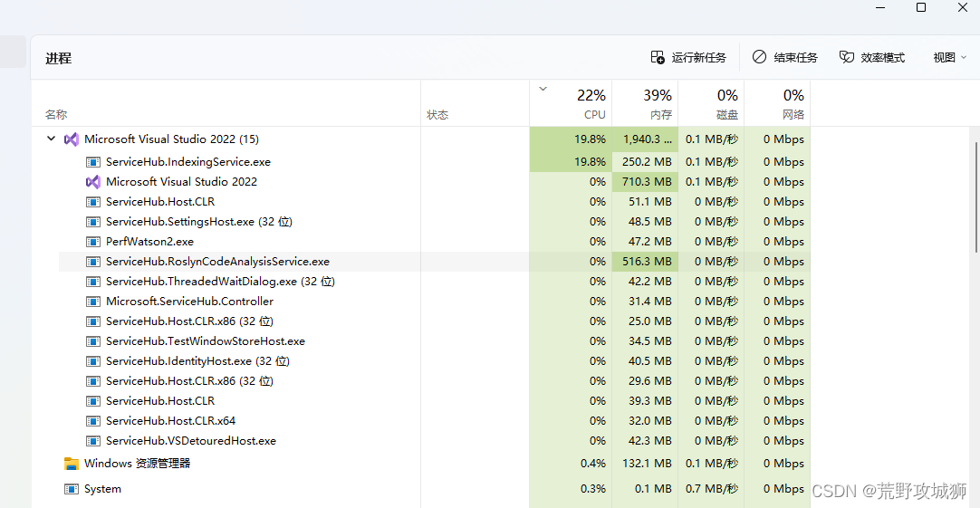The image size is (980, 508).
Task: Click the Microsoft.ServiceHub.Controller icon
Action: click(93, 302)
